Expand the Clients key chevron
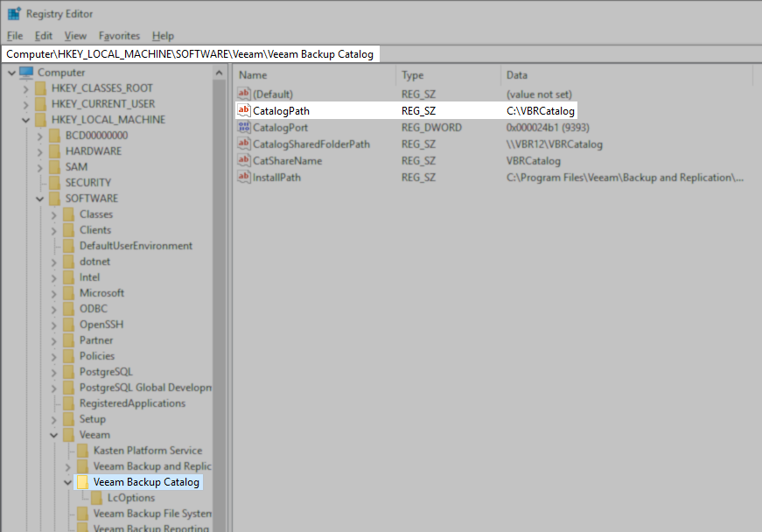Screen dimensions: 762x532 (54, 230)
